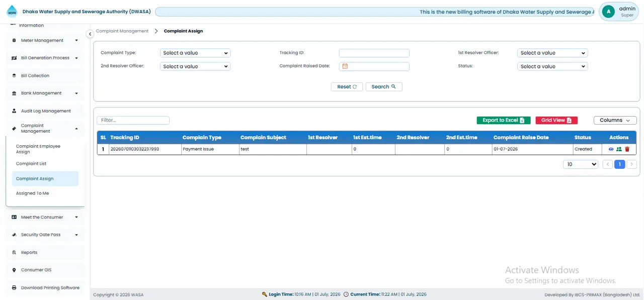Open the Bill Collection menu item

point(45,75)
